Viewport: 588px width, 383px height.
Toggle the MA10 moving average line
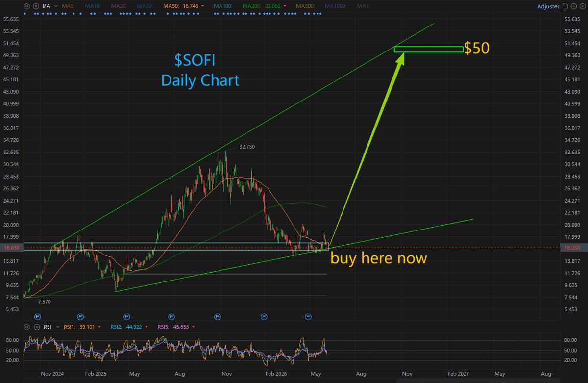93,6
